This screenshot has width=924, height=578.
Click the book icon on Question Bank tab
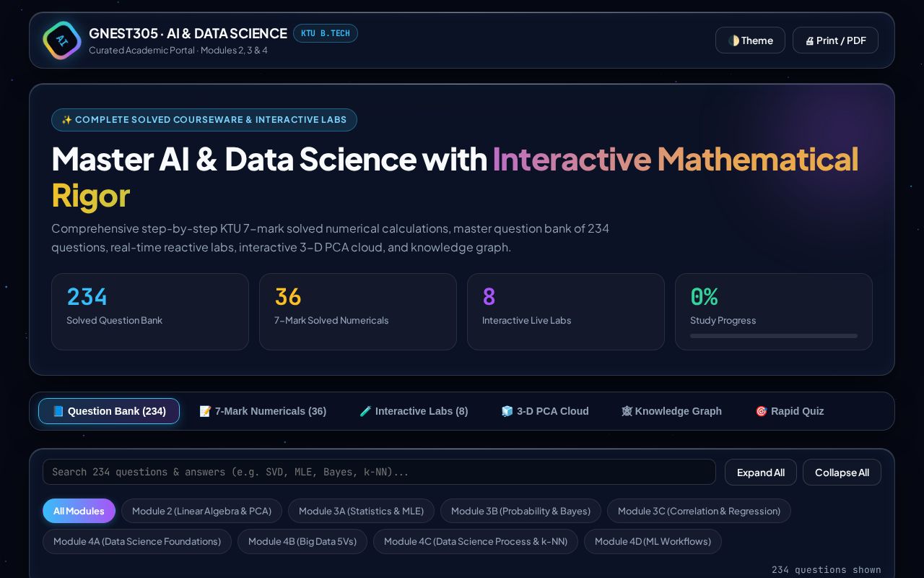(58, 411)
